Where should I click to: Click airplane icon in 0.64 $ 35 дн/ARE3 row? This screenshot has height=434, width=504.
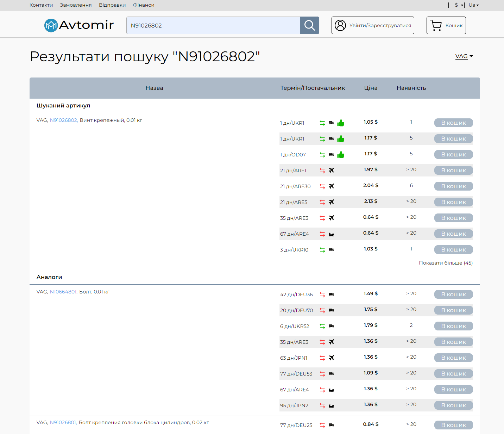click(332, 218)
